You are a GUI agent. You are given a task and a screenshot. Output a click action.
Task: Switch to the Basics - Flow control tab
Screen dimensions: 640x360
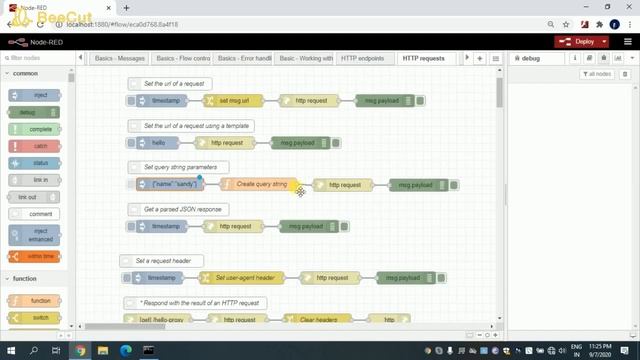pyautogui.click(x=181, y=59)
